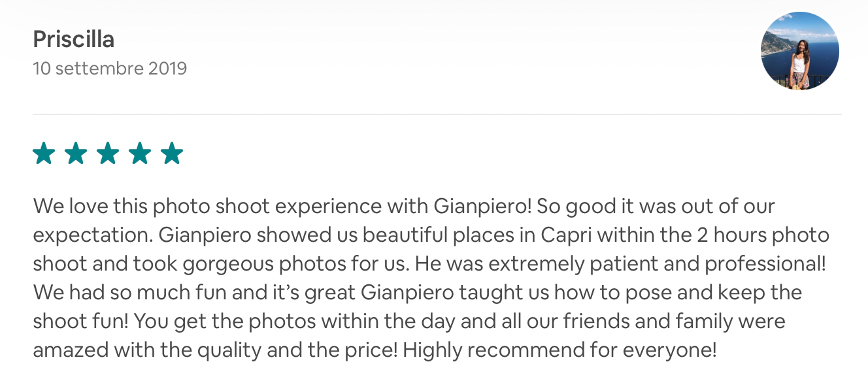Click the second rating star
Screen dimensions: 868x383
76,154
